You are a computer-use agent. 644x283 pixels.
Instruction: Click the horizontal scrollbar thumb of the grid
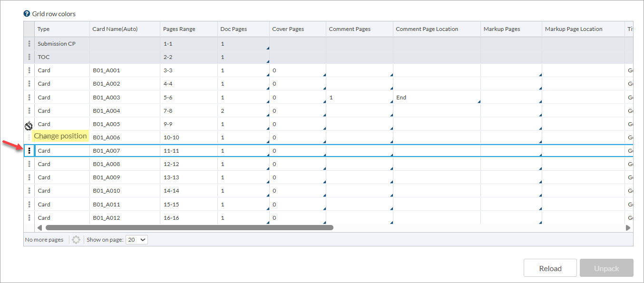tap(189, 228)
